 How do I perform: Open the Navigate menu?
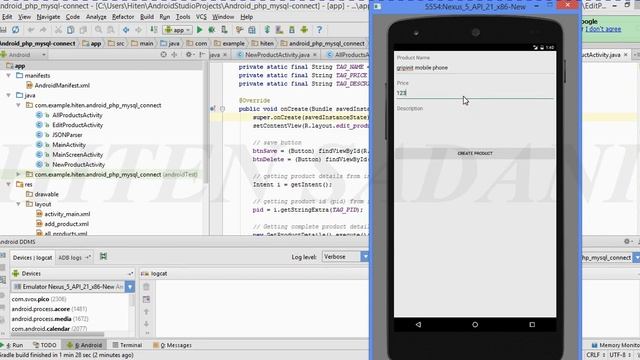pyautogui.click(x=48, y=17)
